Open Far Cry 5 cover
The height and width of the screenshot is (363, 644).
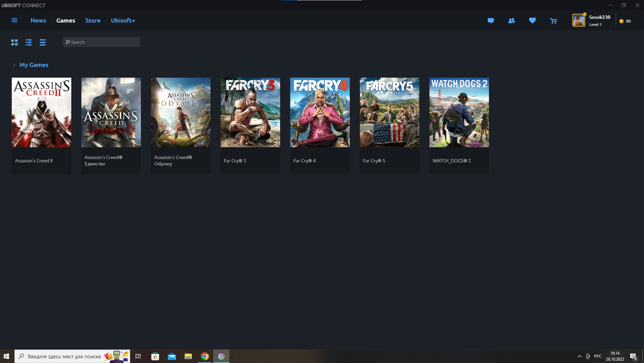(389, 112)
